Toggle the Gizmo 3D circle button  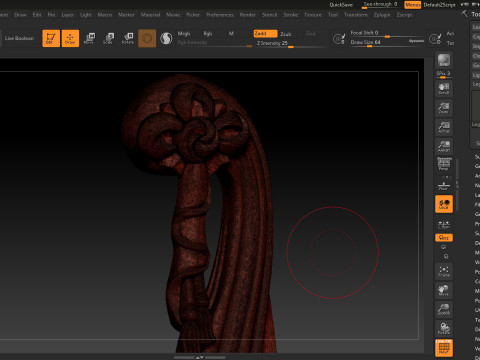click(x=147, y=38)
